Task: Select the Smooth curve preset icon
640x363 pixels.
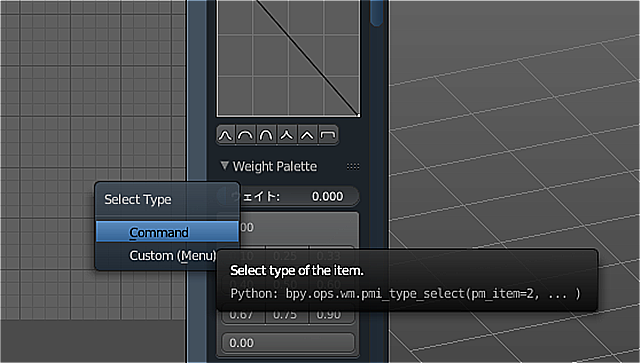Action: point(225,135)
